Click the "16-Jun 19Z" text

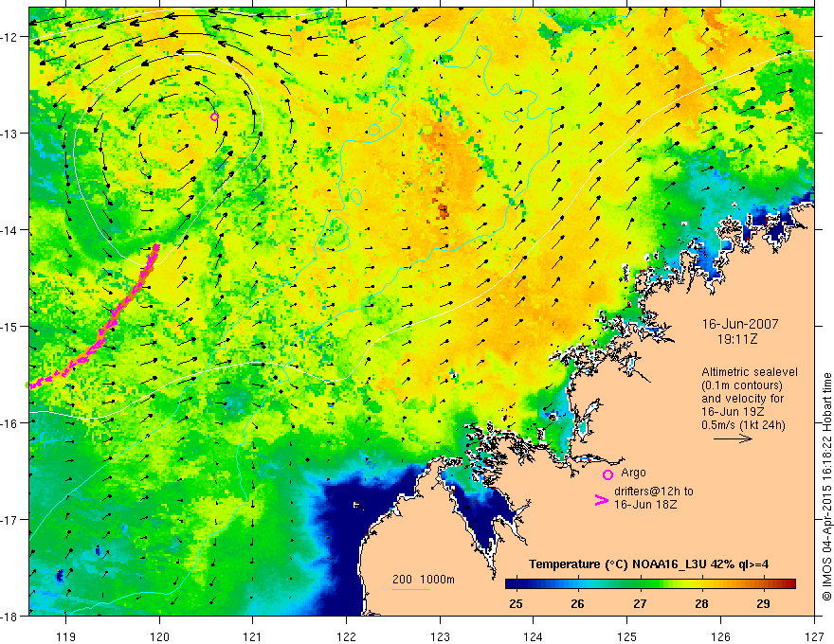[731, 412]
